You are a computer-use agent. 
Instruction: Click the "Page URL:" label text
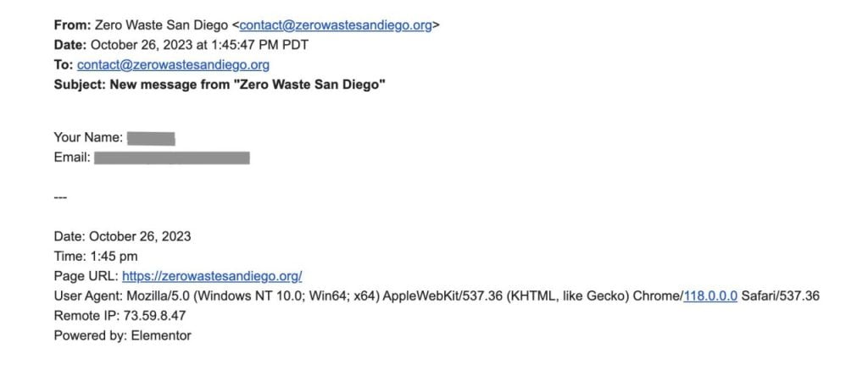[x=86, y=276]
